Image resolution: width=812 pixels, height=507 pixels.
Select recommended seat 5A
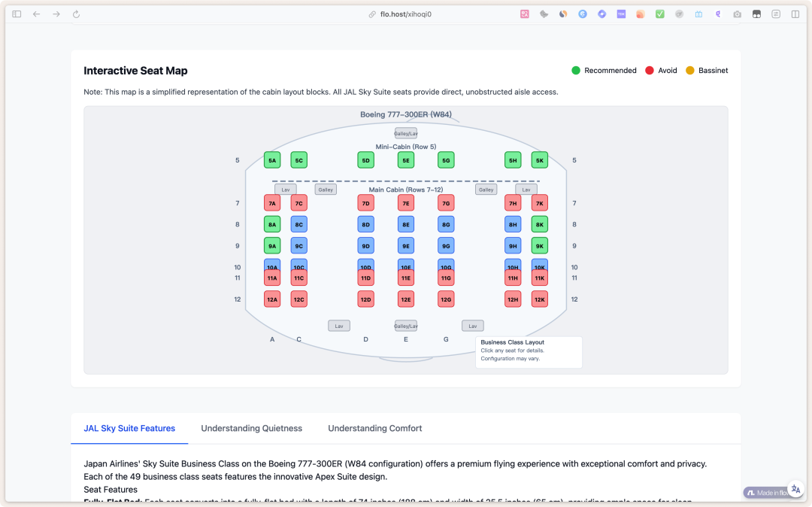(x=272, y=160)
